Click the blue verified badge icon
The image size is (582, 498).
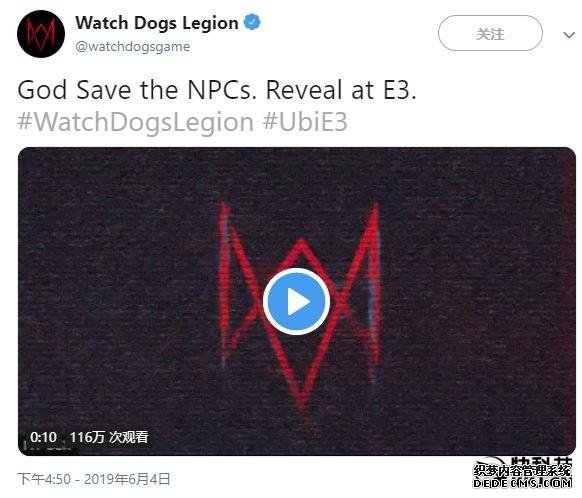[x=252, y=22]
